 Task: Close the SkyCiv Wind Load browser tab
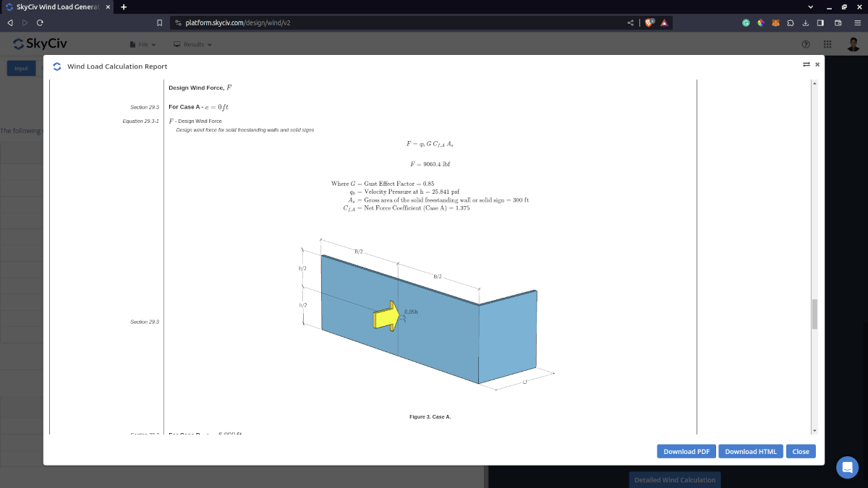[108, 7]
